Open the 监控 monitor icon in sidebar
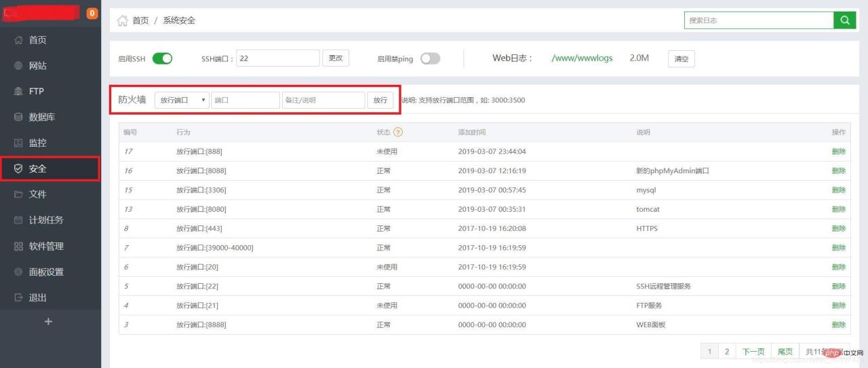The image size is (868, 368). pos(18,143)
